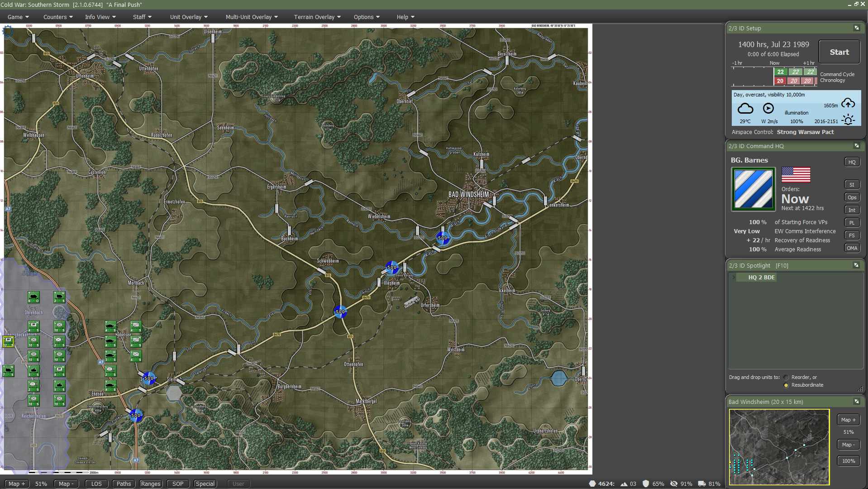Click the blue hexagon marker near Obernzenn

pyautogui.click(x=559, y=378)
